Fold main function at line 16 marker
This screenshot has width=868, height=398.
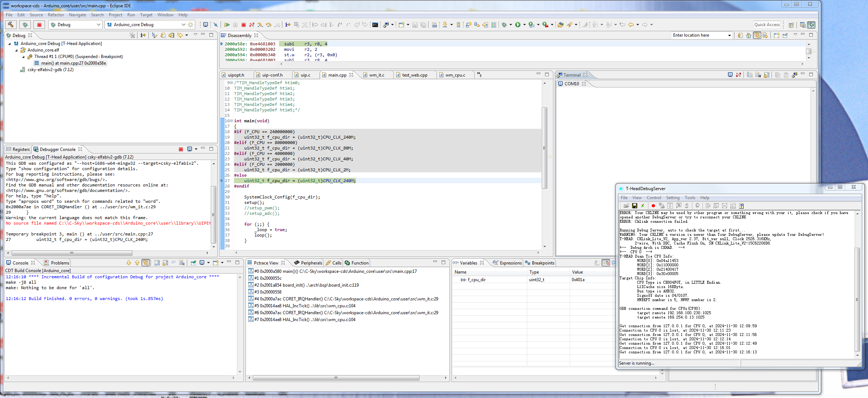pos(231,121)
